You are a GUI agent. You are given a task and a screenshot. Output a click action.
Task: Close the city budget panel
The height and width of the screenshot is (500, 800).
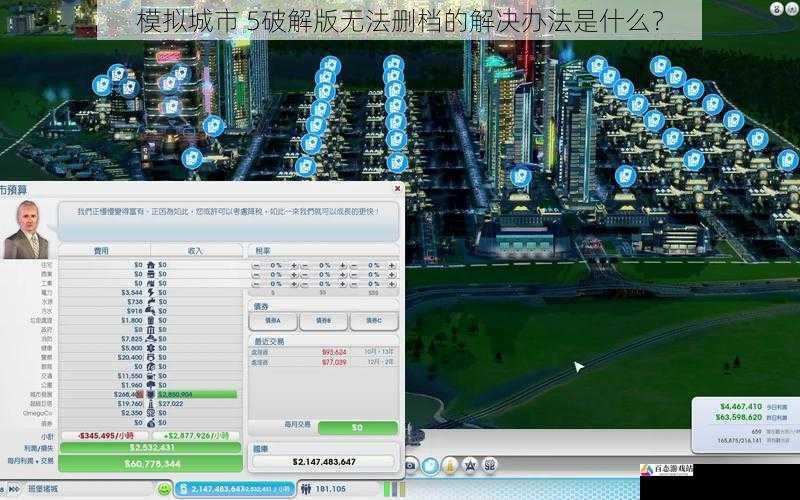pyautogui.click(x=397, y=189)
